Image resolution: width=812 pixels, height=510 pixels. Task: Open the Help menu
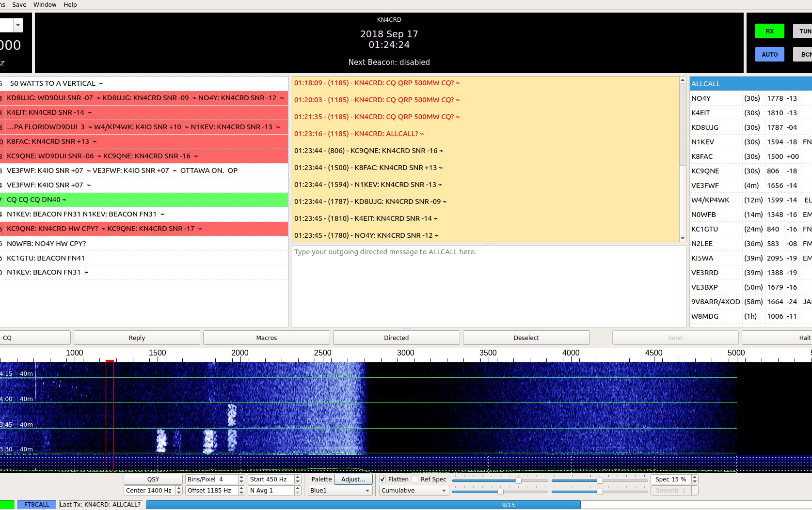pos(70,4)
